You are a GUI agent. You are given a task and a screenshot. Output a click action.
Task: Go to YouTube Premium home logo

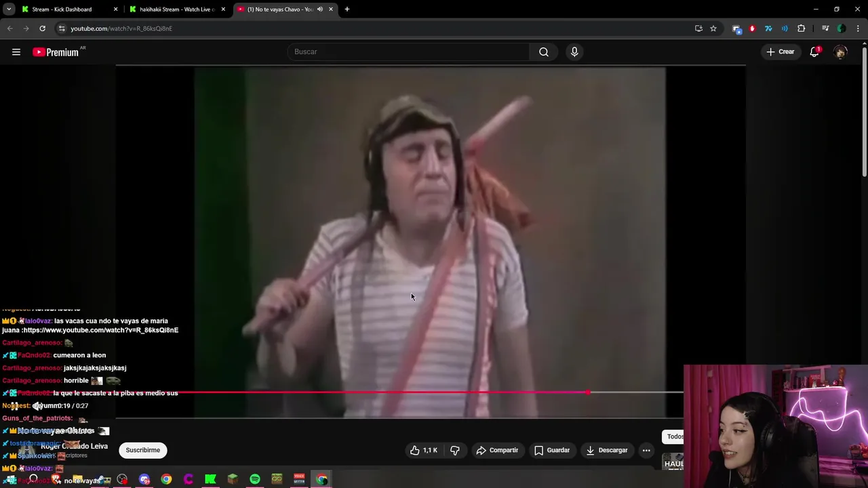pos(56,52)
